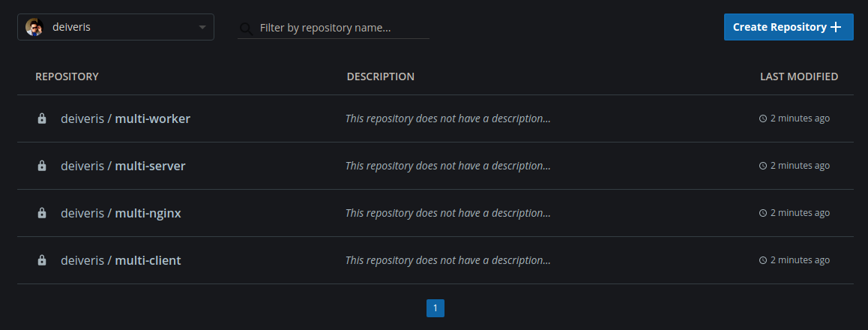The height and width of the screenshot is (330, 868).
Task: Click the clock icon in multi-client row
Action: point(763,259)
